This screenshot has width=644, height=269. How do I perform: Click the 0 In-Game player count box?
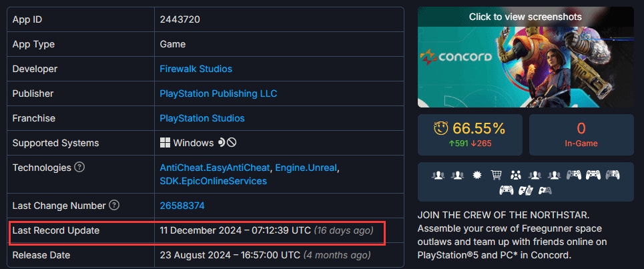point(581,135)
